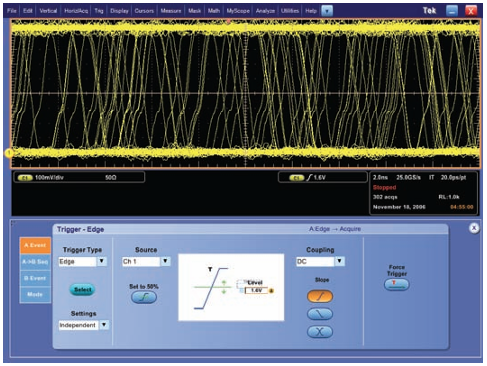Image resolution: width=487 pixels, height=366 pixels.
Task: Open the Horiz/Acq menu
Action: 76,11
